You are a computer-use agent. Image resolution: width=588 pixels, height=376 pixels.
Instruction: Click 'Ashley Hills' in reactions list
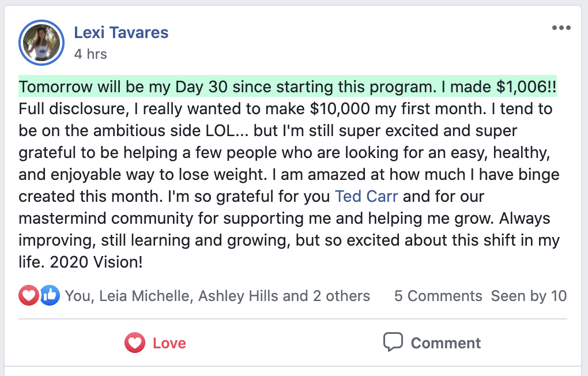tap(239, 296)
